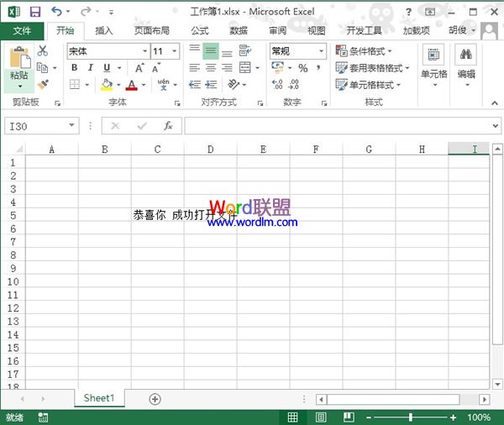Open the font name dropdown 宋体

(144, 50)
